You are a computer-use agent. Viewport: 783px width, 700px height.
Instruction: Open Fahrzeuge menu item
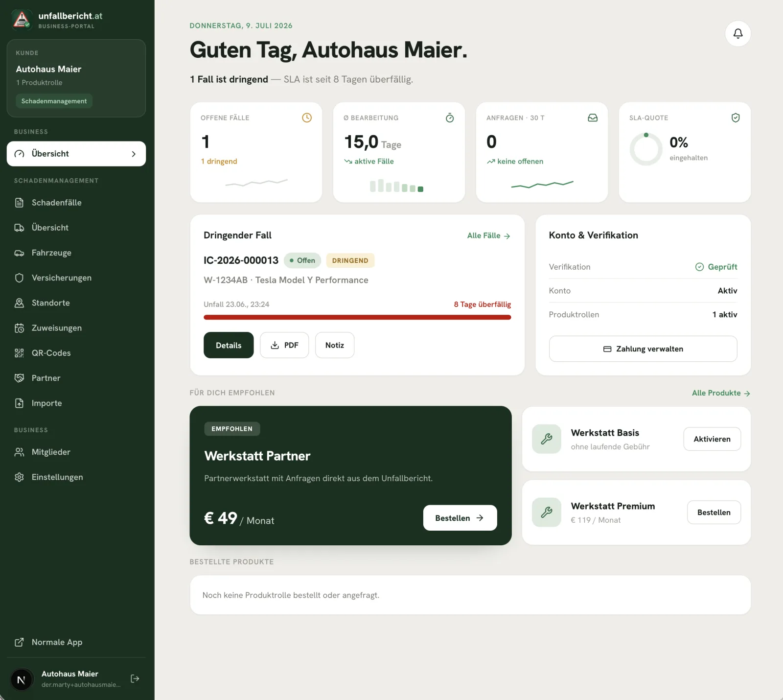coord(76,253)
